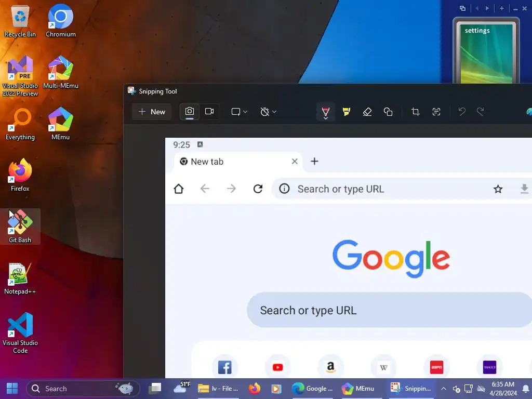The width and height of the screenshot is (532, 399).
Task: Select the yellow Highlighter tool
Action: pos(346,112)
